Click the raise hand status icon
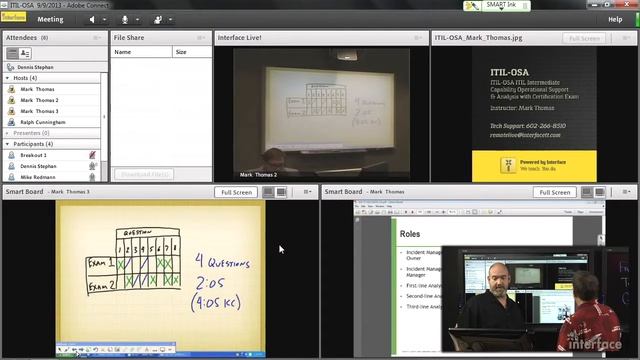 [x=158, y=20]
